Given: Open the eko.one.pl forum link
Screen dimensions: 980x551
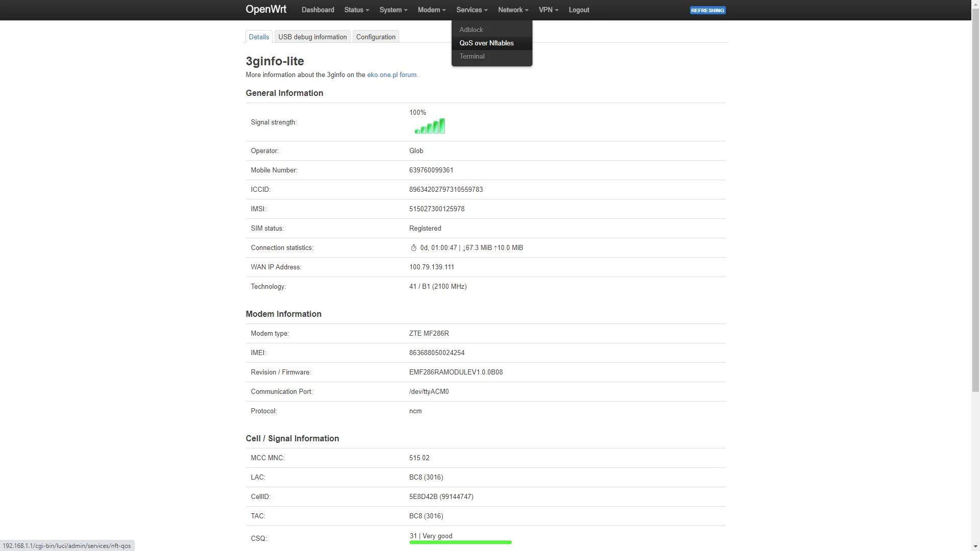Looking at the screenshot, I should tap(391, 75).
